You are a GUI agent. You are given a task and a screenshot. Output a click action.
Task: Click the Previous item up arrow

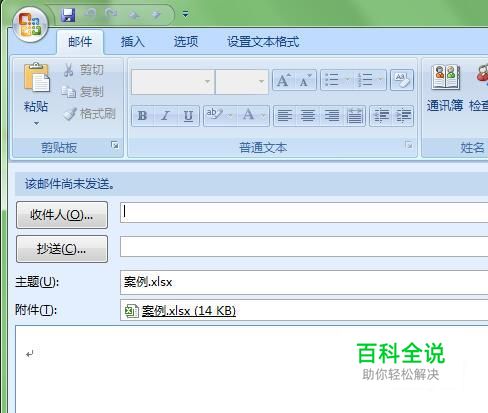[134, 15]
